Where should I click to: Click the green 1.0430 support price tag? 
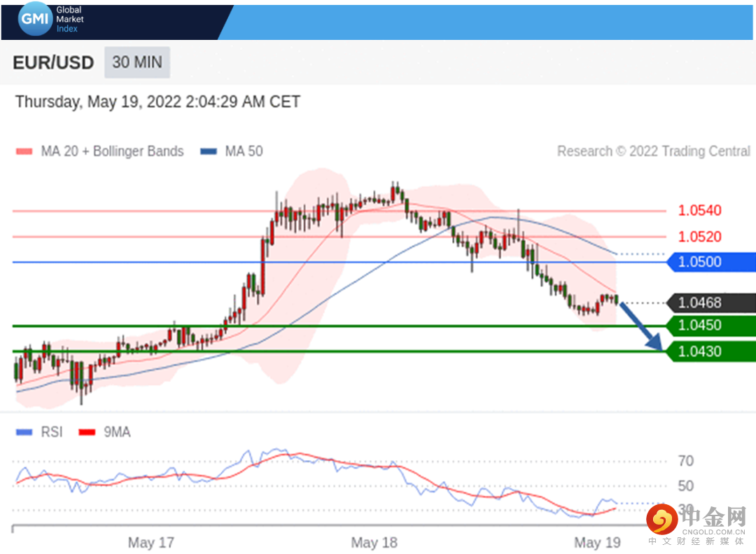click(x=710, y=352)
